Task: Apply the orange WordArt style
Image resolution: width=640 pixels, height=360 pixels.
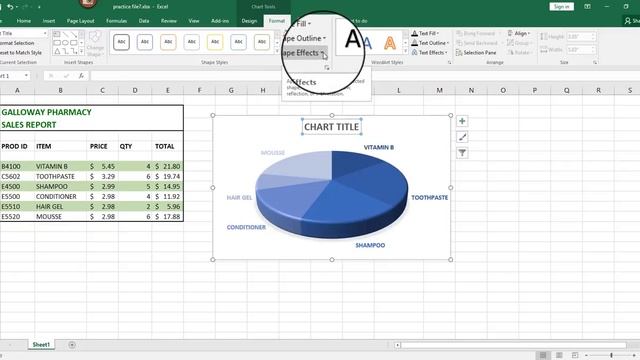Action: [x=390, y=43]
